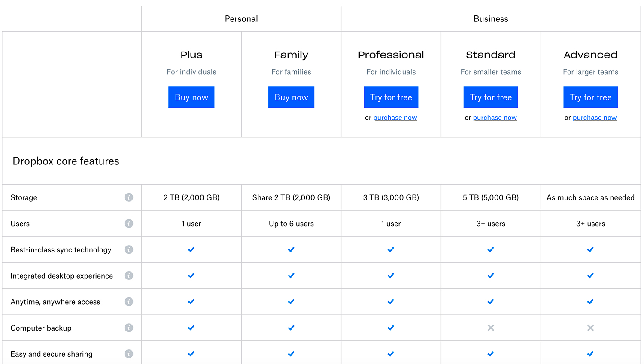Click the Users info icon

pyautogui.click(x=128, y=223)
